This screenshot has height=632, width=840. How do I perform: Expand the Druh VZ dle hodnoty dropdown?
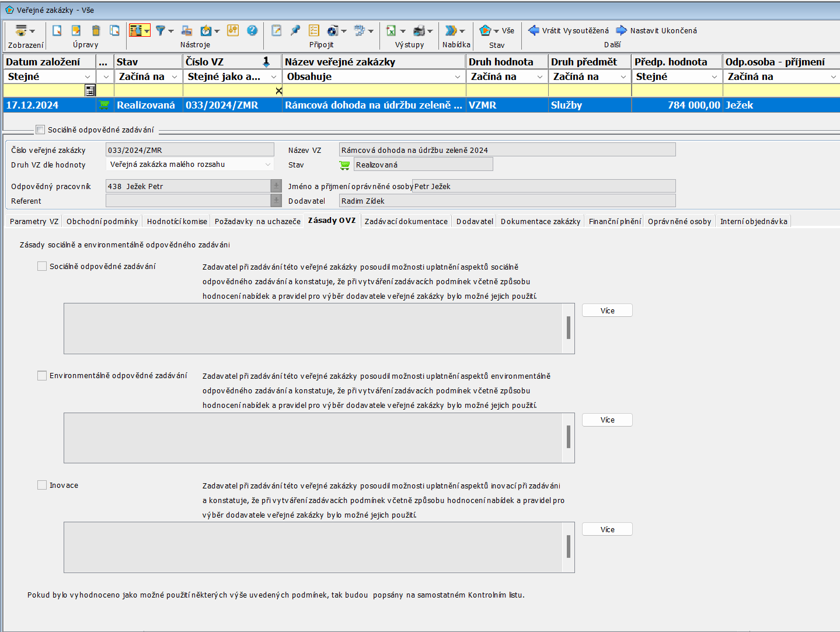268,165
